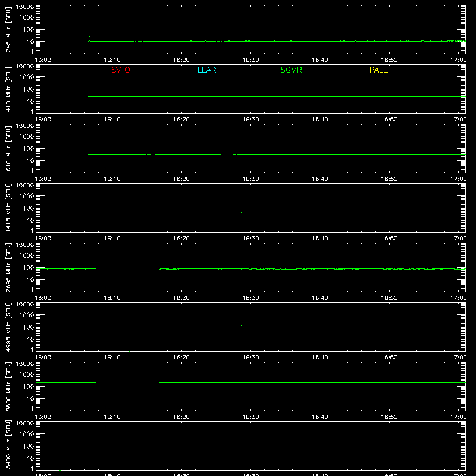Click 16:20 time label under 8800 MHz plot
This screenshot has width=476, height=476.
tap(181, 417)
